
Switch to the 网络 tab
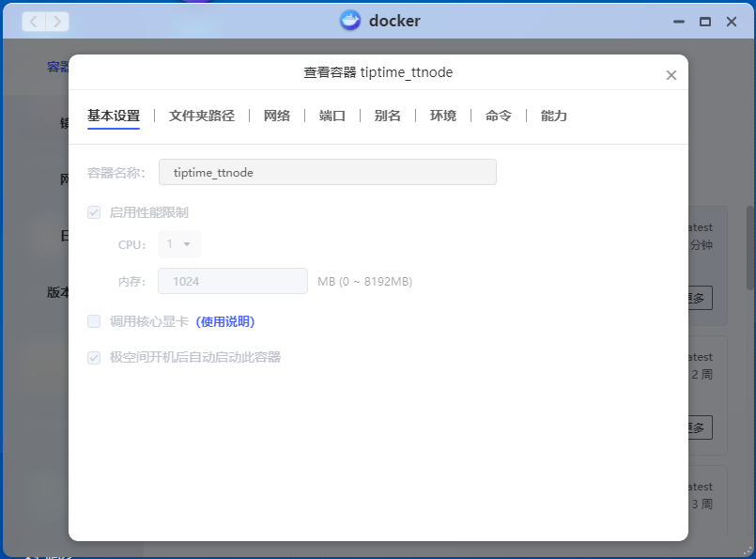click(277, 116)
